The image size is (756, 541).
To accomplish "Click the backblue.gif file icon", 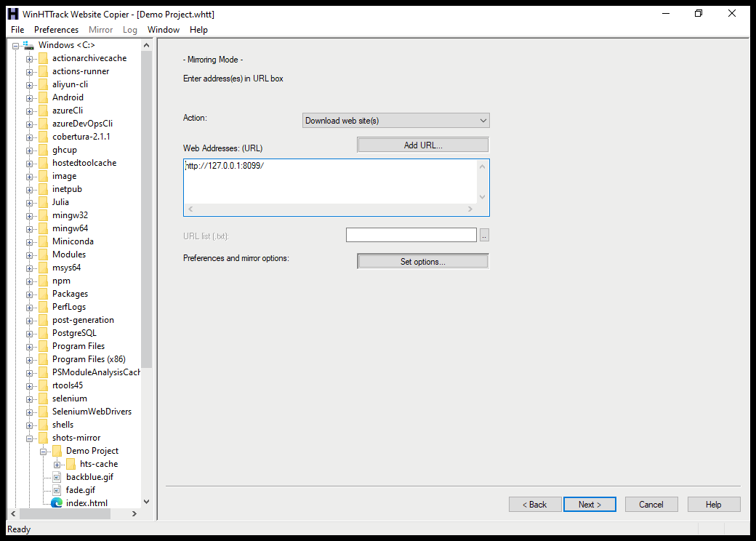I will (x=57, y=477).
